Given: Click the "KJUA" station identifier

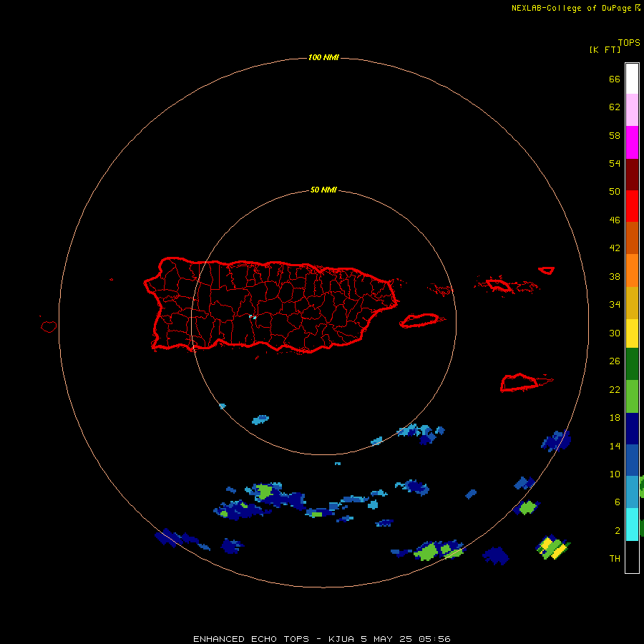Looking at the screenshot, I should tap(341, 639).
